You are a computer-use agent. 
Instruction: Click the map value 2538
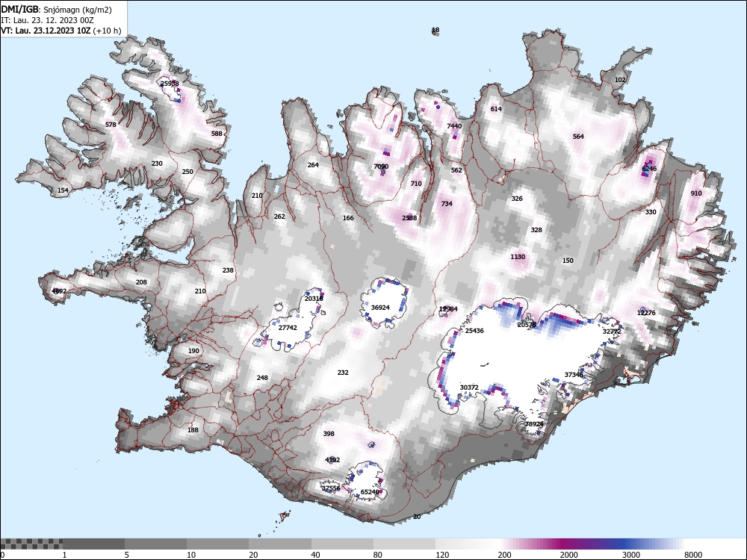tap(409, 218)
